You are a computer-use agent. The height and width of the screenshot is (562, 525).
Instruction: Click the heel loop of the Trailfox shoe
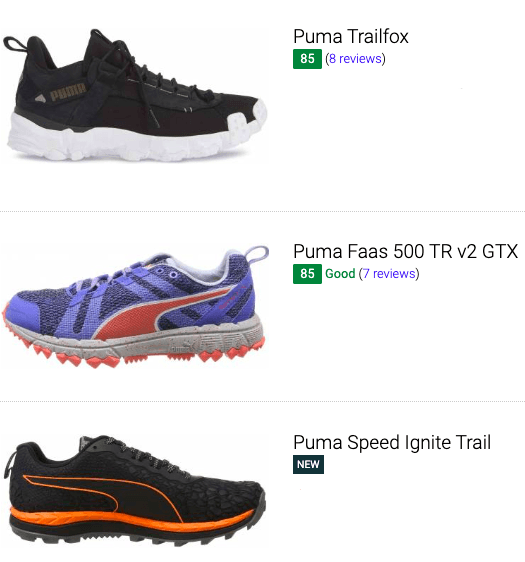pyautogui.click(x=15, y=44)
